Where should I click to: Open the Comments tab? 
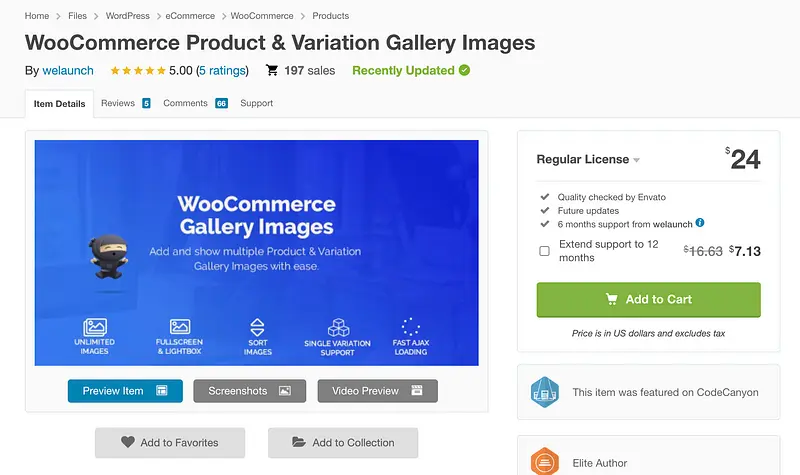[185, 103]
